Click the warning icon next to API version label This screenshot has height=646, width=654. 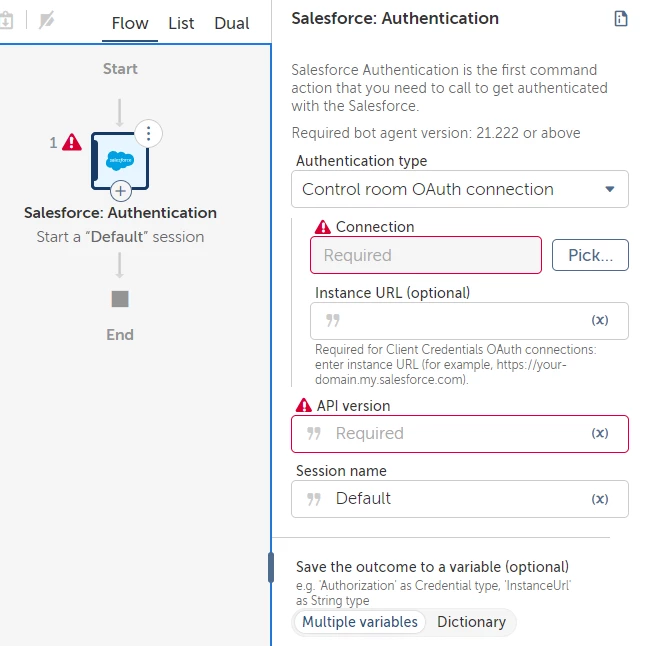pyautogui.click(x=304, y=405)
